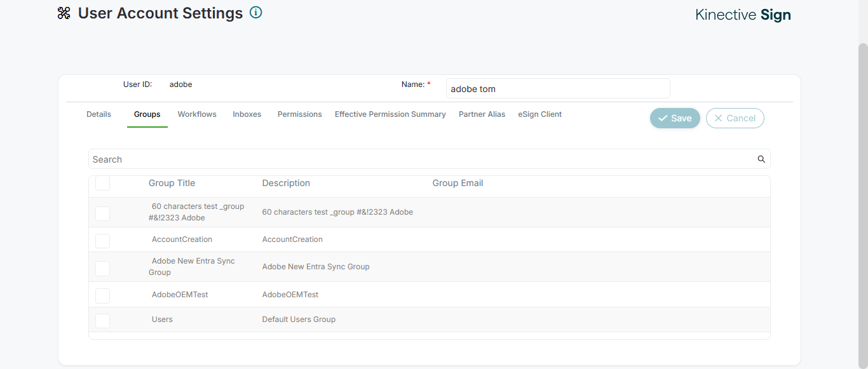The height and width of the screenshot is (369, 868).
Task: Click the info icon beside User Account Settings
Action: [x=256, y=12]
